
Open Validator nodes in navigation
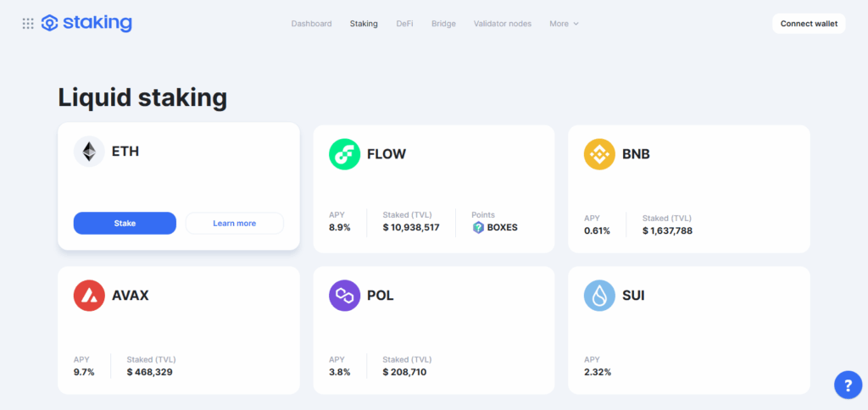(x=503, y=24)
